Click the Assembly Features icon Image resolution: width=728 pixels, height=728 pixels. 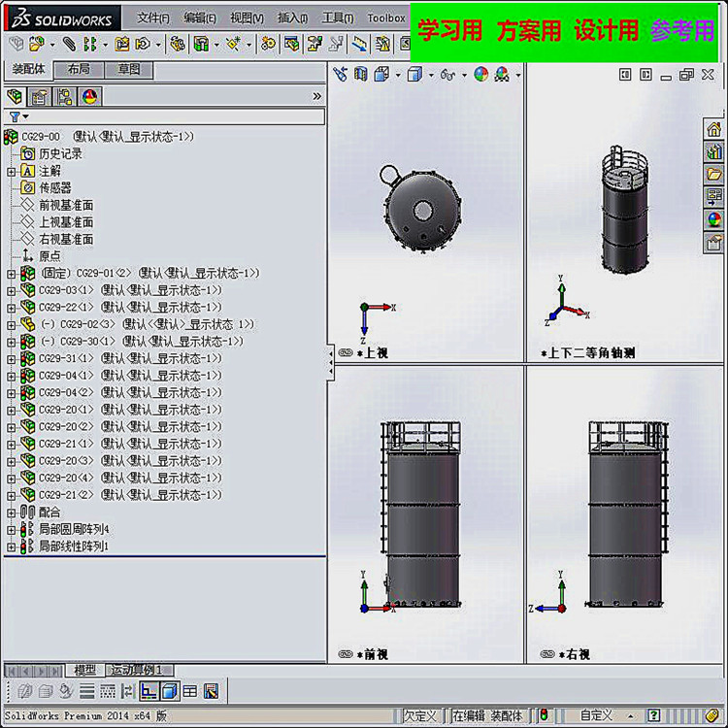point(201,44)
